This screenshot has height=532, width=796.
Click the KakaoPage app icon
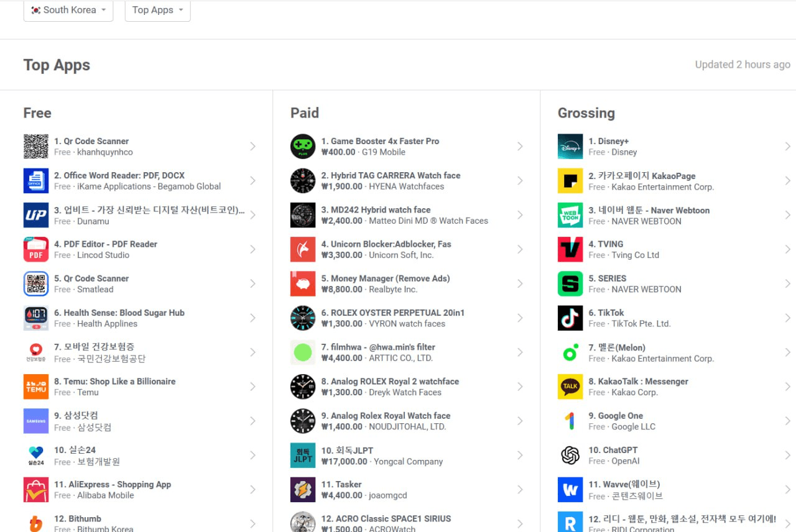point(570,181)
